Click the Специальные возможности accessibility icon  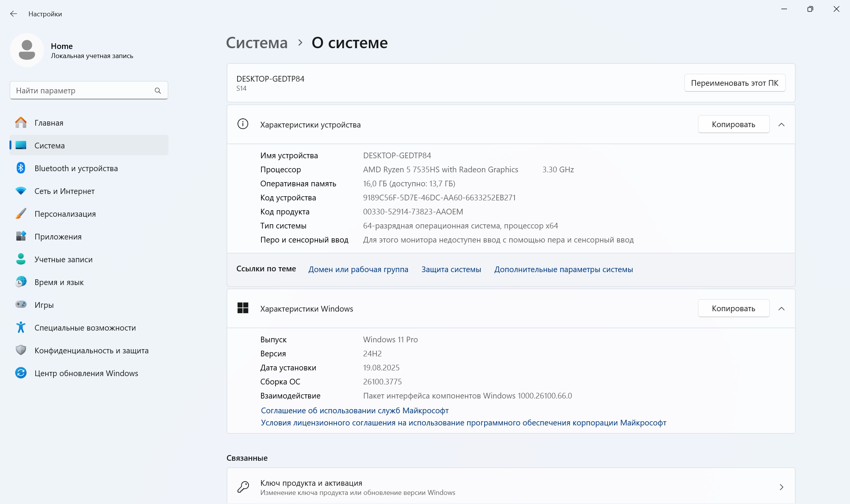click(x=21, y=327)
